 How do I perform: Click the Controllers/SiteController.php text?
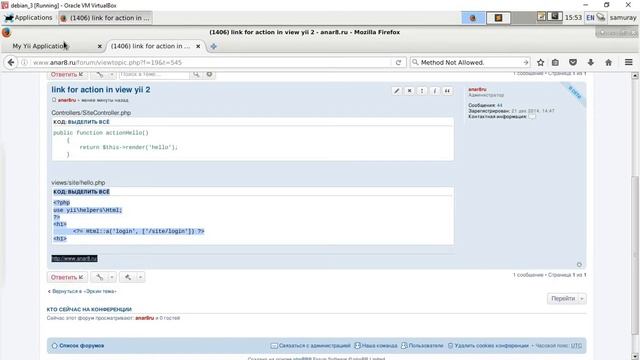(91, 113)
